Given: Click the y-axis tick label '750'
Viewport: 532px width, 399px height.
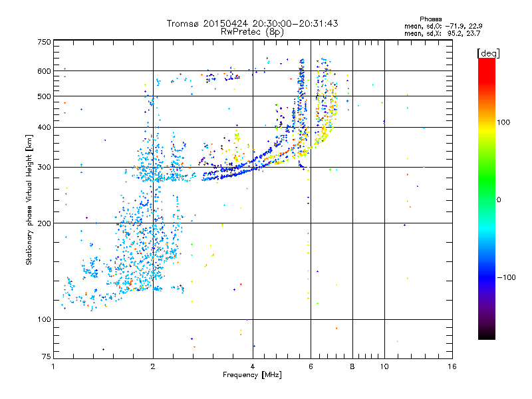Looking at the screenshot, I should tap(44, 42).
